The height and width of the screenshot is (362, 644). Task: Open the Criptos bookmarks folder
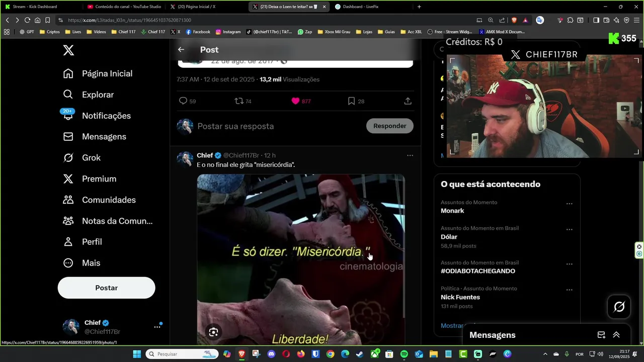pos(49,32)
